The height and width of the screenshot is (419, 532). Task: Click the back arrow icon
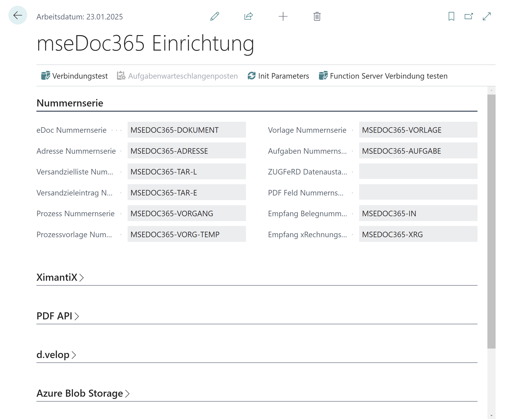(x=17, y=16)
